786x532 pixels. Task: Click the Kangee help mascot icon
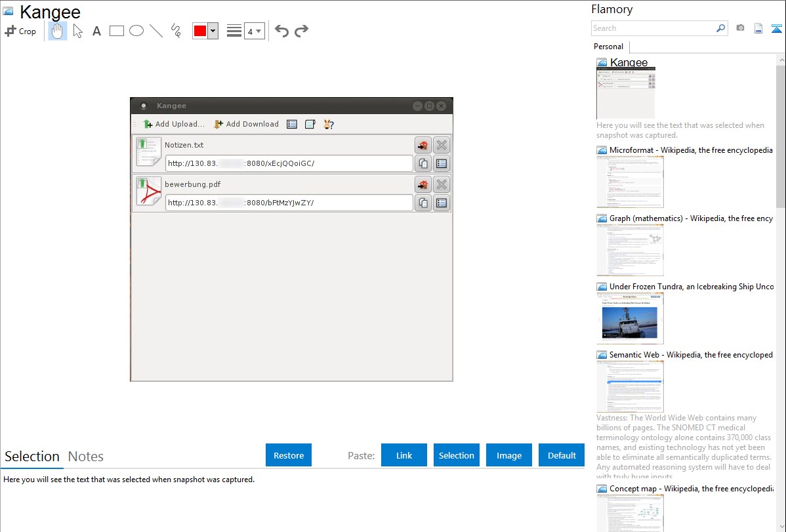[x=329, y=124]
